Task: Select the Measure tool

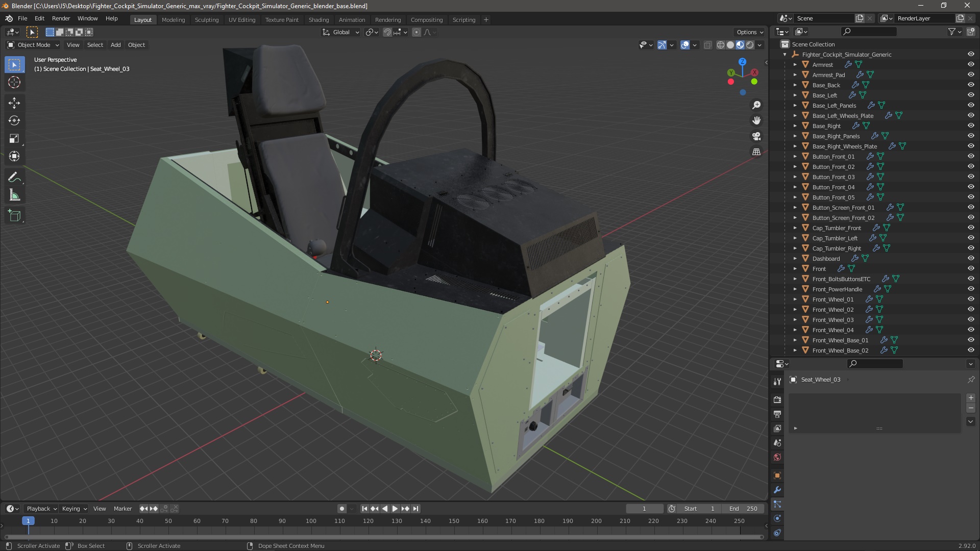Action: click(14, 195)
